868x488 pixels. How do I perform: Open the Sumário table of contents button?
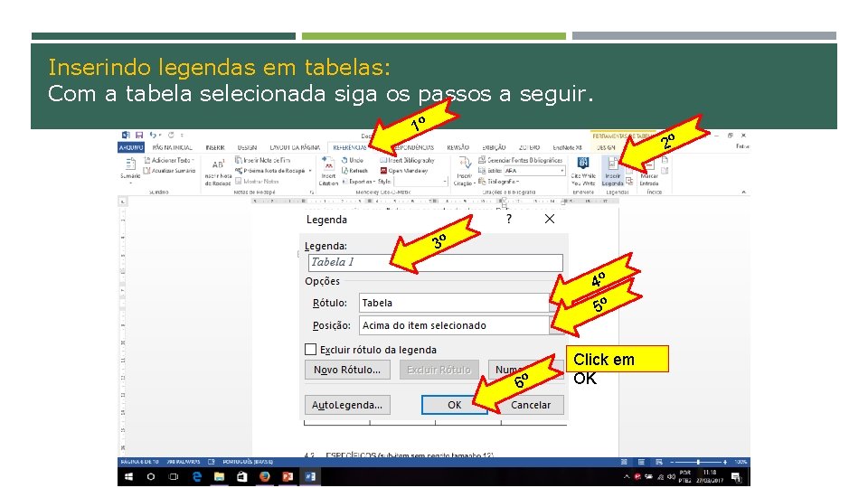tap(130, 170)
